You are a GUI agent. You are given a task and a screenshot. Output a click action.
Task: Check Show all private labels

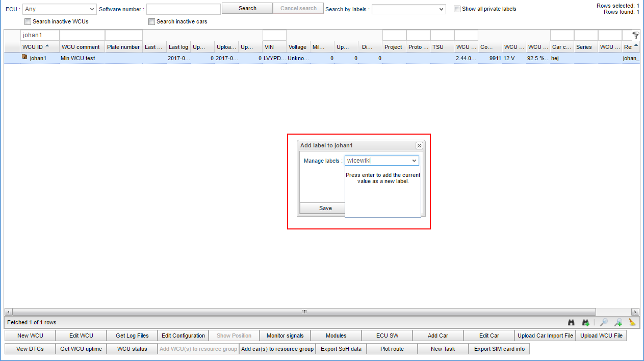(457, 9)
